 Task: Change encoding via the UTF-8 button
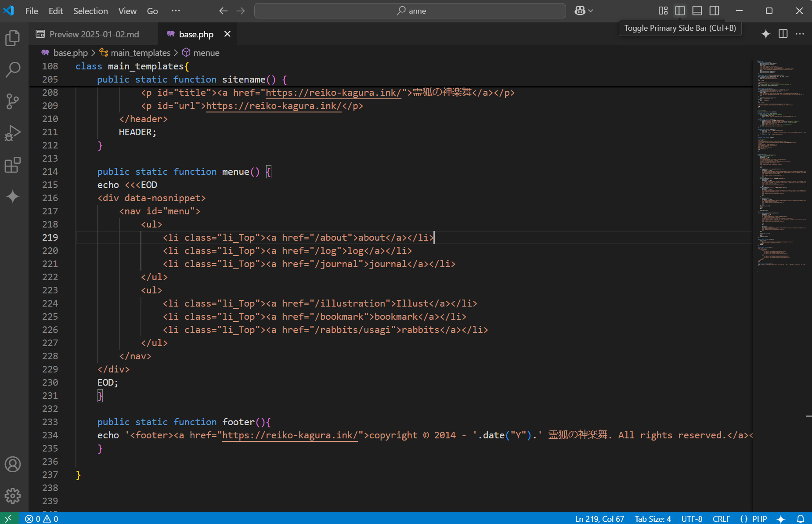[x=692, y=518]
